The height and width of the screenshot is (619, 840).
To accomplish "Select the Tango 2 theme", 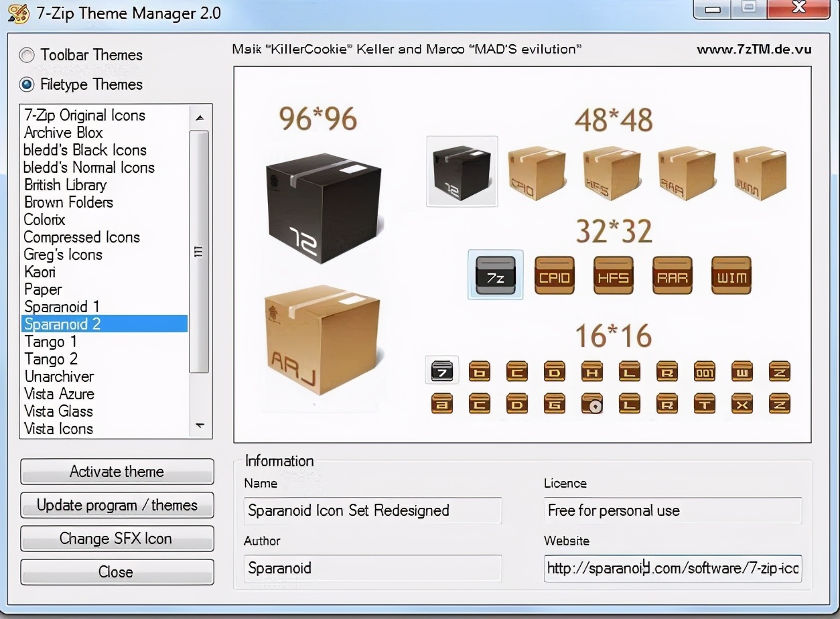I will [x=104, y=359].
